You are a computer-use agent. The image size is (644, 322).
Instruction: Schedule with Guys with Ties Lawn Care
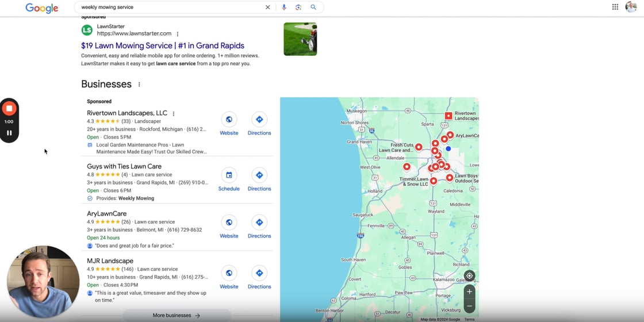click(x=229, y=179)
